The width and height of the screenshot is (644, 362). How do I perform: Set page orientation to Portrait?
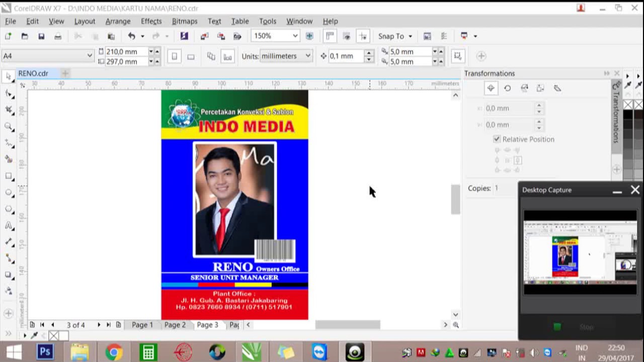[x=174, y=56]
